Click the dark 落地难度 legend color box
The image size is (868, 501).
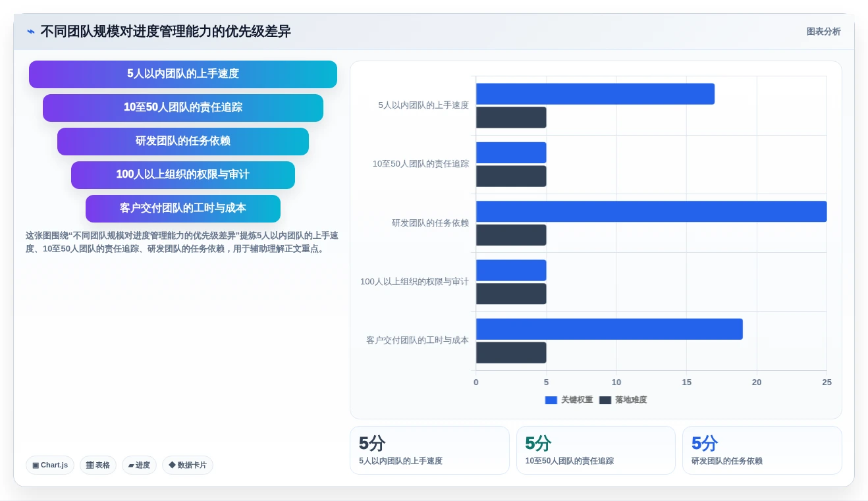[605, 400]
